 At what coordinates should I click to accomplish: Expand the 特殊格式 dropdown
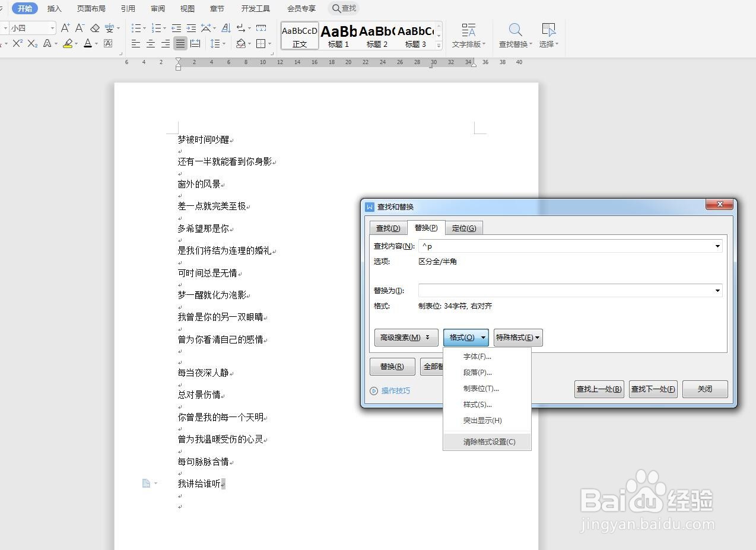point(517,337)
